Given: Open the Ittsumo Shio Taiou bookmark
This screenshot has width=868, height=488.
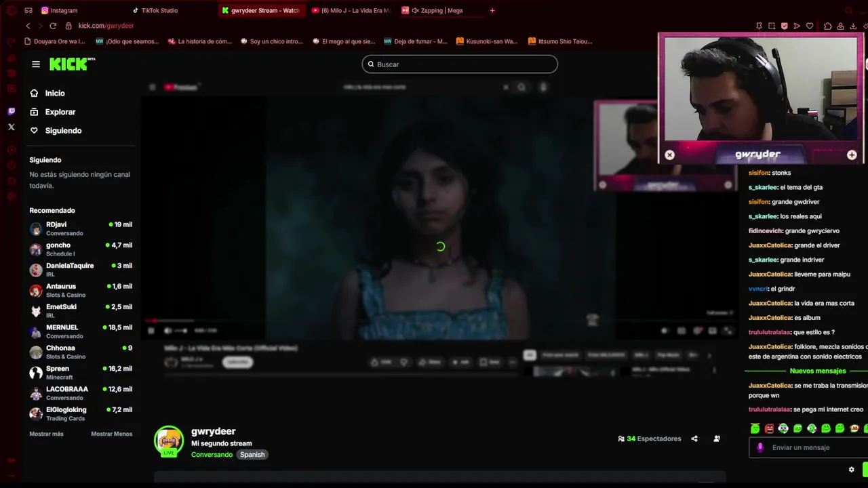Looking at the screenshot, I should tap(560, 41).
